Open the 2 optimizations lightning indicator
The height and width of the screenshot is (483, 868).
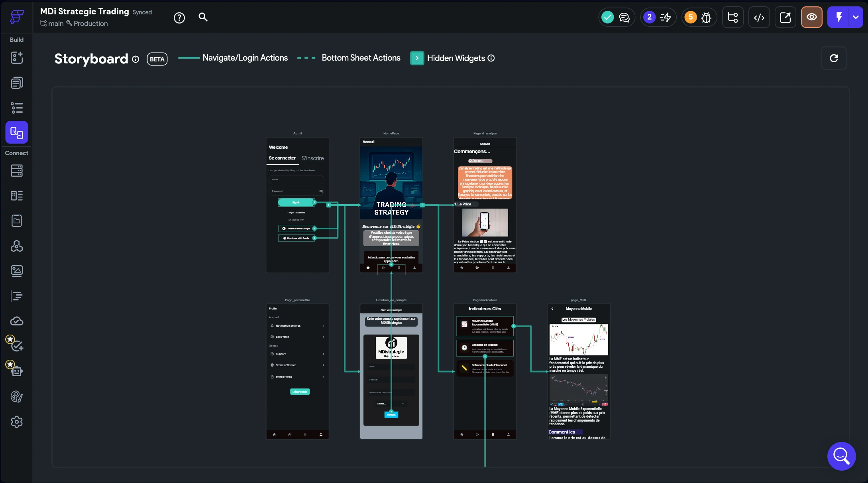pyautogui.click(x=658, y=17)
